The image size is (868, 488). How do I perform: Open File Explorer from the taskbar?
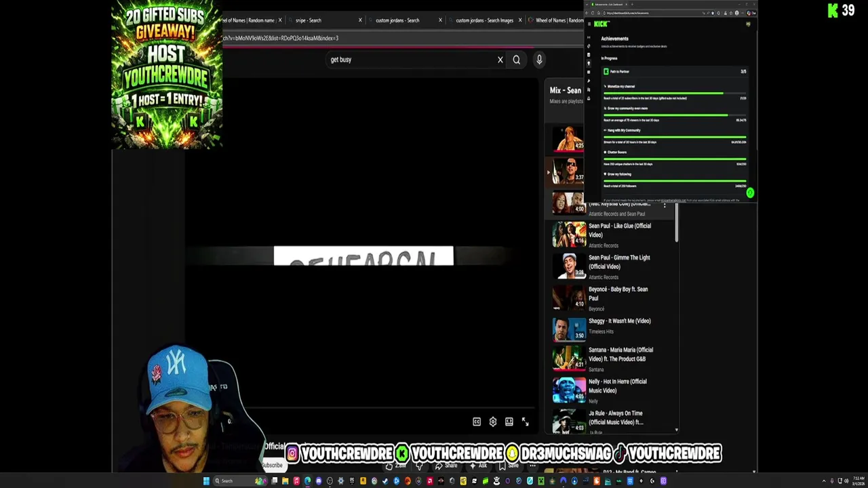pos(285,481)
